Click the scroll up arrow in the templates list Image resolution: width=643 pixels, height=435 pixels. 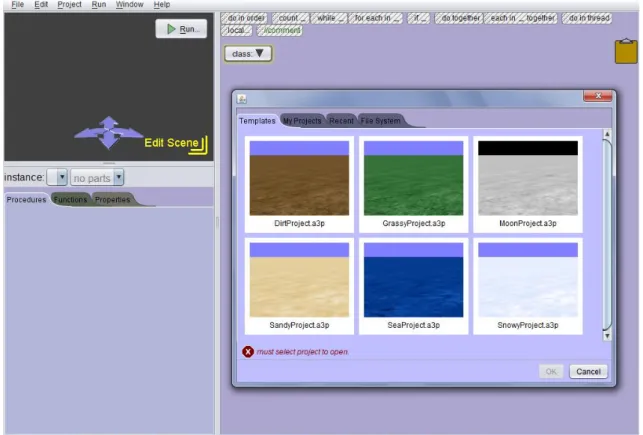click(607, 134)
